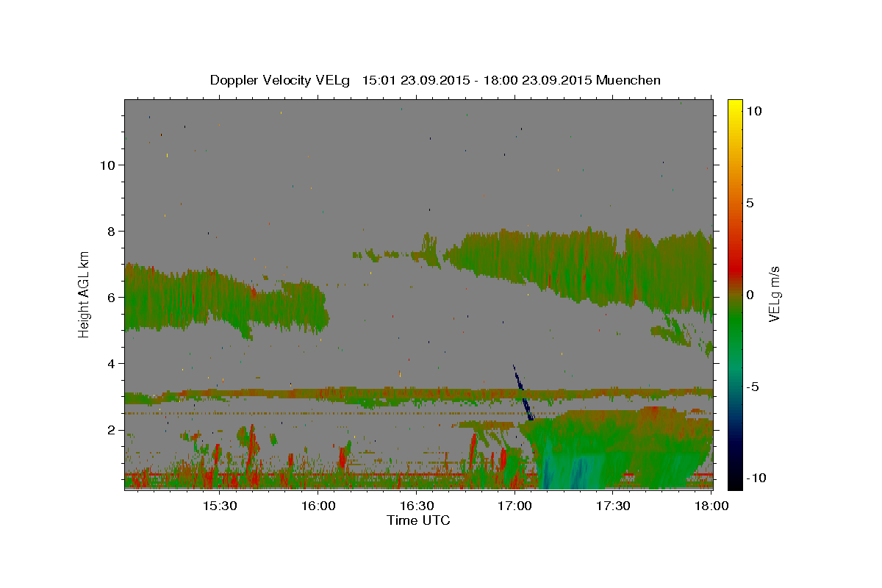Click the height tick label 8
Image resolution: width=882 pixels, height=588 pixels.
pyautogui.click(x=112, y=231)
